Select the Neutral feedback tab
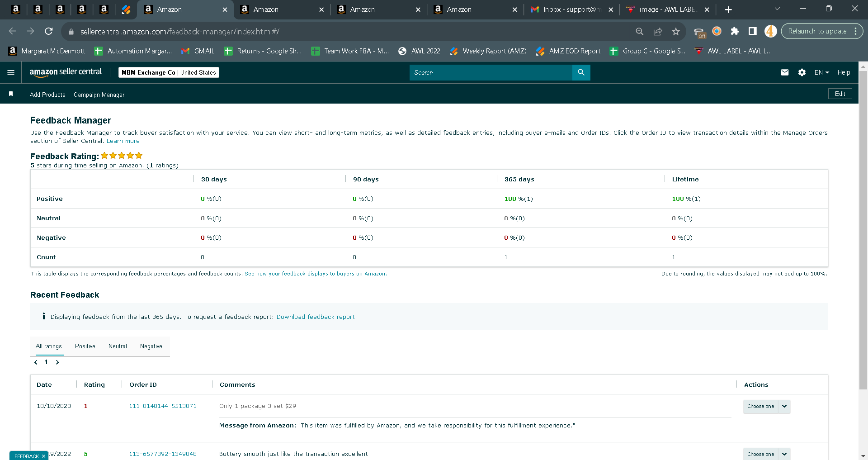The height and width of the screenshot is (460, 868). coord(118,346)
